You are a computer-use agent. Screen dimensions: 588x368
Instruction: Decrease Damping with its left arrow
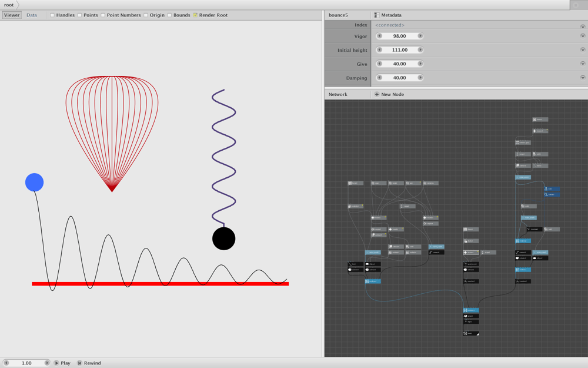point(379,77)
